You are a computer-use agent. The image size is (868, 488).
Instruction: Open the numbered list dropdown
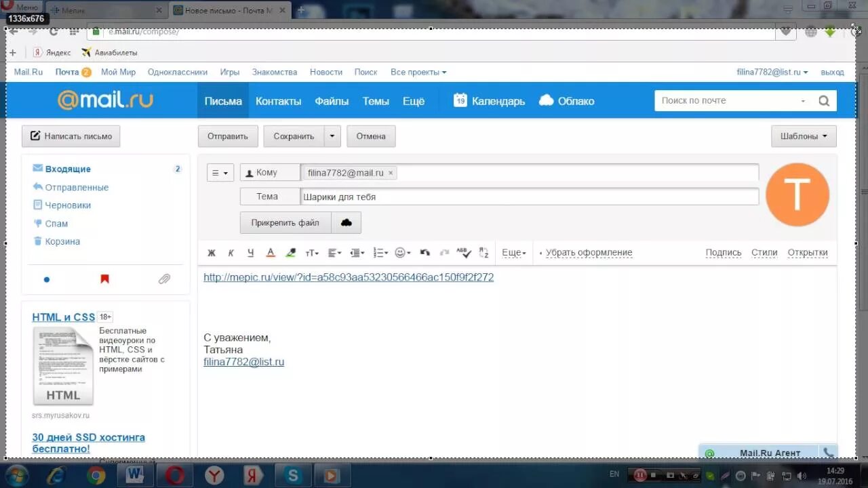pos(380,253)
